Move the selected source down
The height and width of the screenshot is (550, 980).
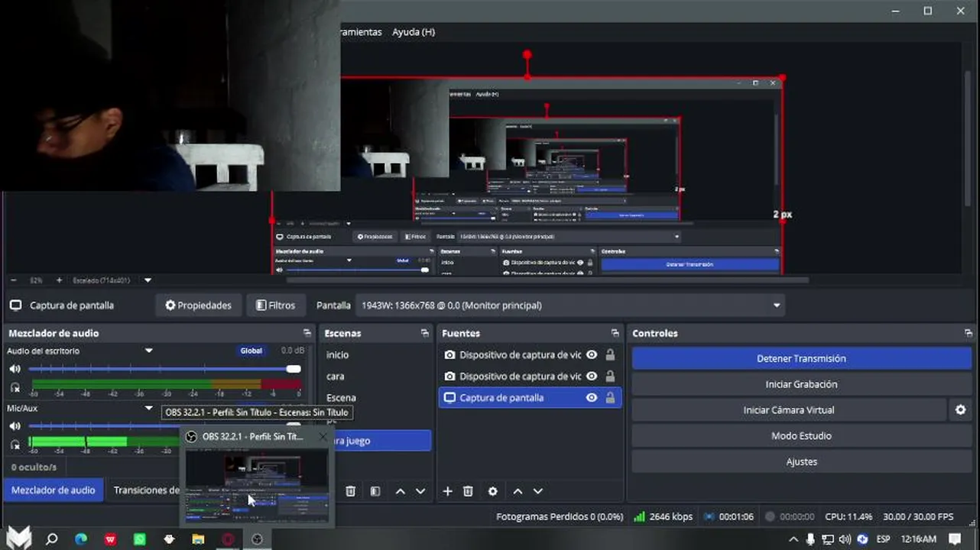click(x=538, y=491)
